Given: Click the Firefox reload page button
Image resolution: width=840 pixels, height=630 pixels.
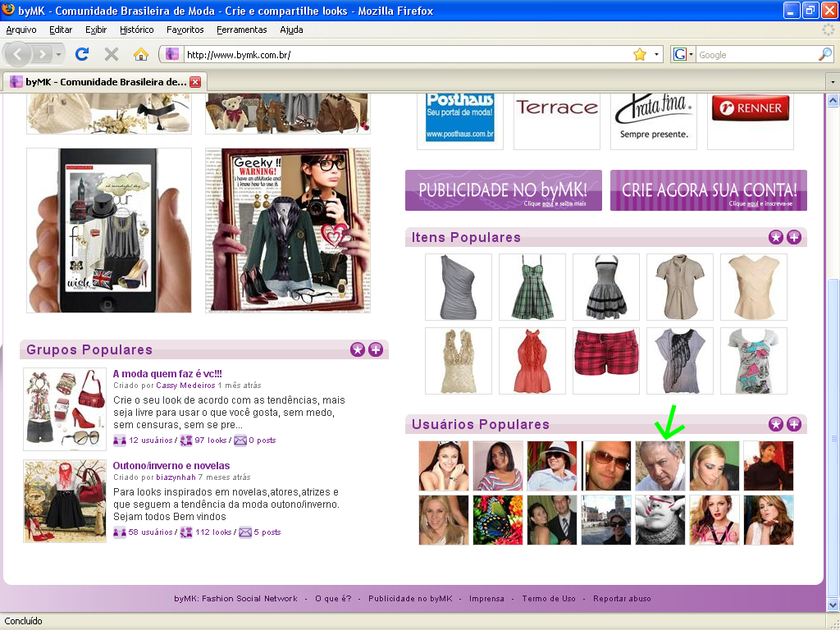Looking at the screenshot, I should (x=81, y=54).
